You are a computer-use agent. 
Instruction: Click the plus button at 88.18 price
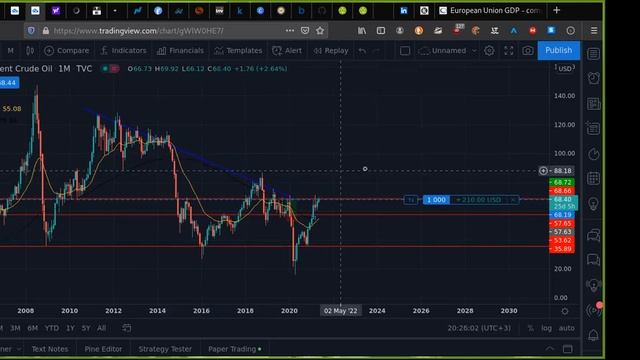[x=543, y=171]
